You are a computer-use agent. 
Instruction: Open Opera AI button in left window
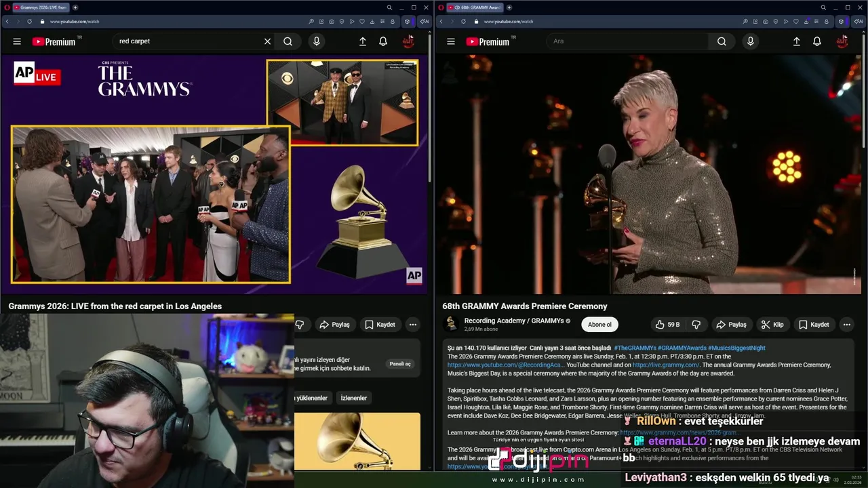(x=424, y=21)
